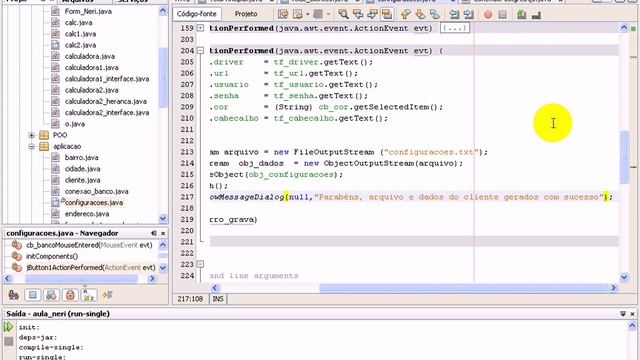Toggle show static members filter
Image resolution: width=640 pixels, height=360 pixels.
click(51, 295)
